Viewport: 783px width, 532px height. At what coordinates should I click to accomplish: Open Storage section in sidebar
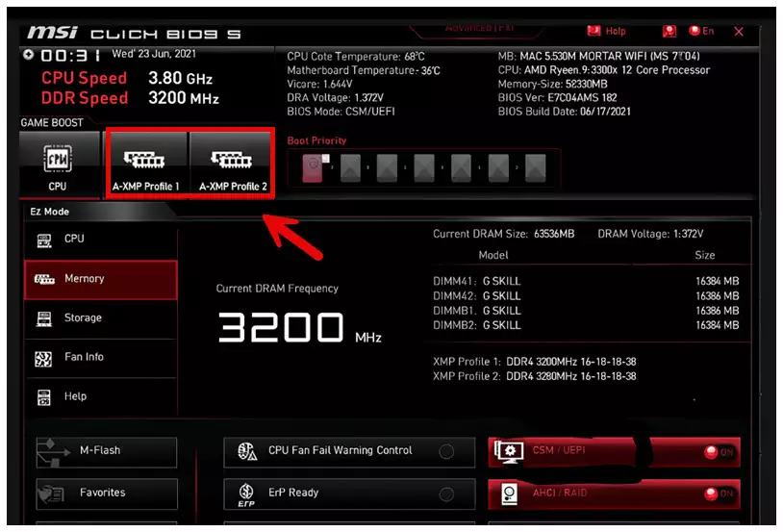click(x=100, y=318)
